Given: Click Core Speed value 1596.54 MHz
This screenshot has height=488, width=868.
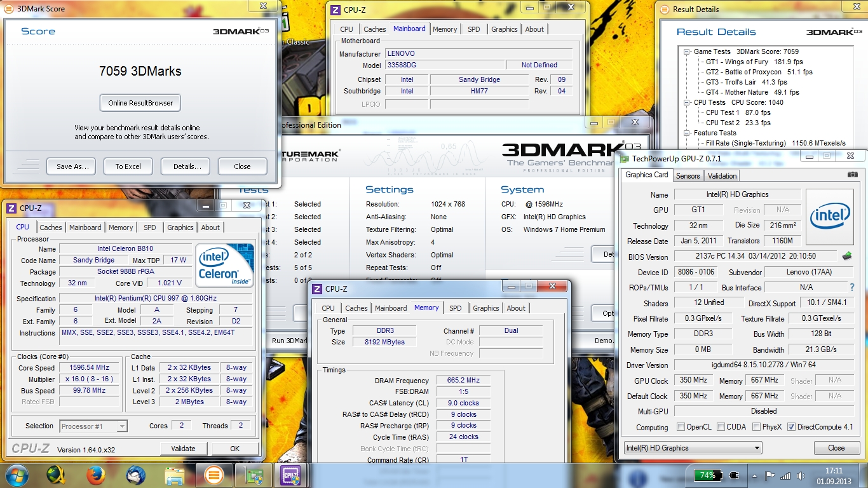Looking at the screenshot, I should (89, 368).
